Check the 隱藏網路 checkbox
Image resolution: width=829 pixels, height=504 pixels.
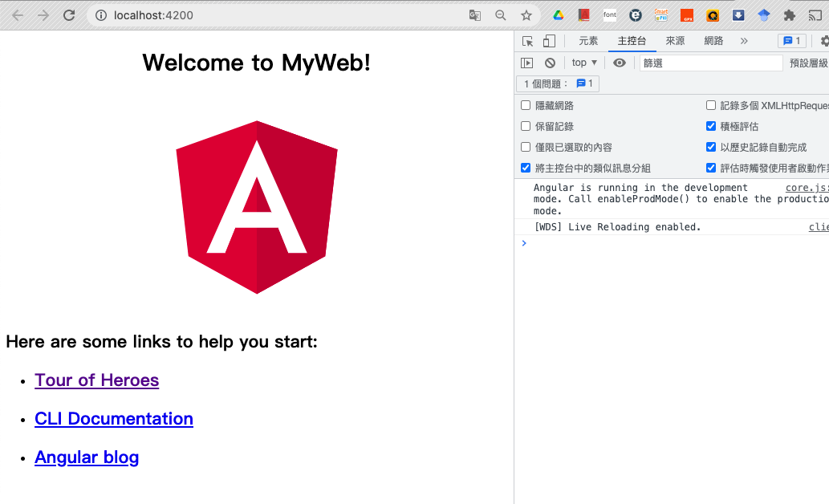526,105
